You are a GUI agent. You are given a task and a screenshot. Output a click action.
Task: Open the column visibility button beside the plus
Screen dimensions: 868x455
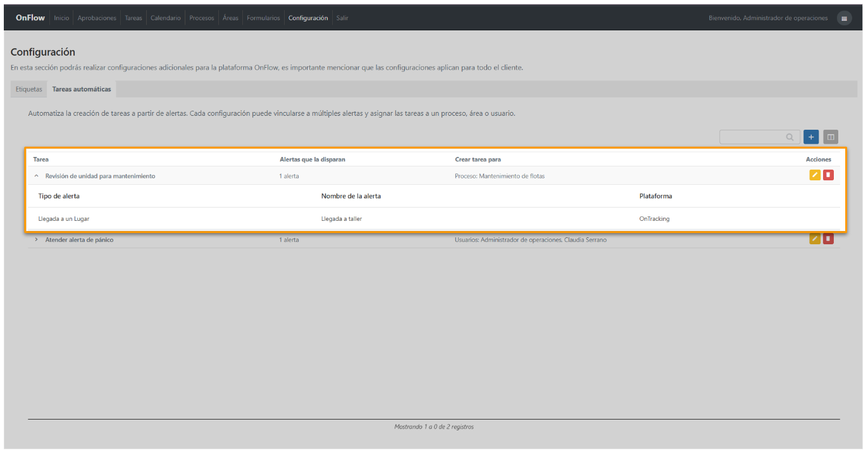point(831,137)
